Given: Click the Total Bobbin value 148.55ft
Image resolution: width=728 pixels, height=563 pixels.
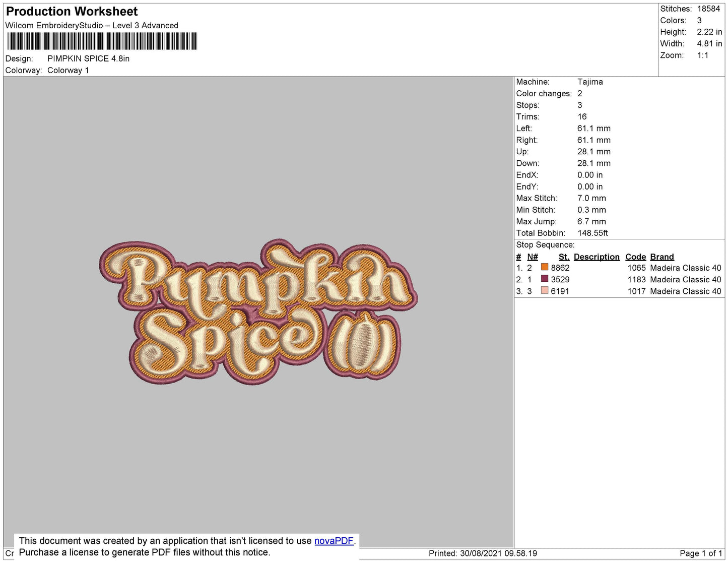Looking at the screenshot, I should [x=592, y=233].
